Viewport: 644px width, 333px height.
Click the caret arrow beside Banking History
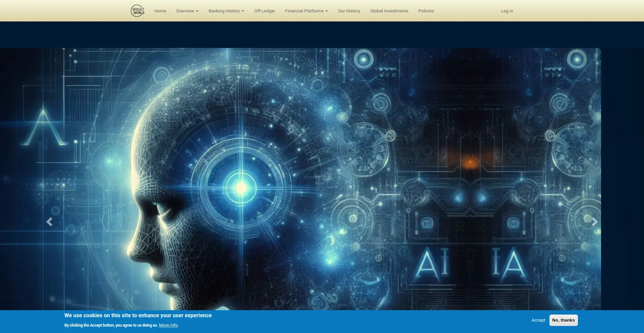pos(243,11)
